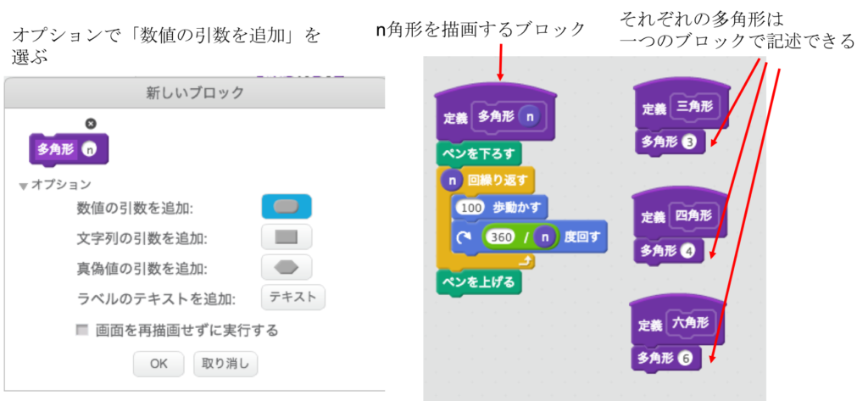The height and width of the screenshot is (401, 868).
Task: Click the value 3 in 多角形 block
Action: click(689, 143)
